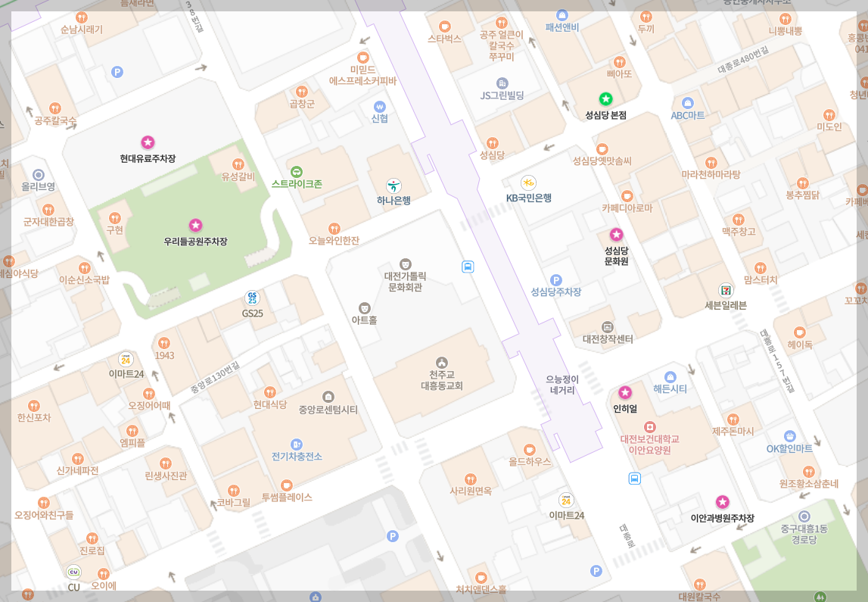Open the bus stop icon beside 대전가톨릭문화회관
The height and width of the screenshot is (602, 868).
[x=468, y=267]
